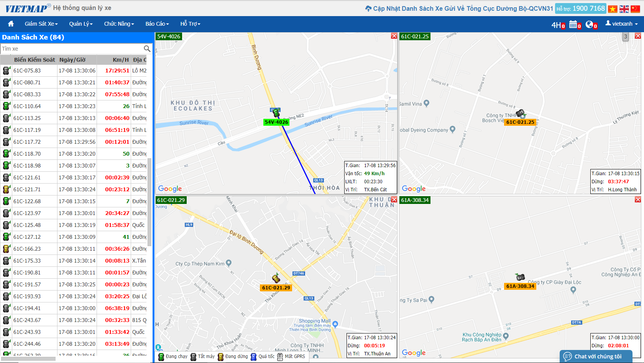Screen dimensions: 644x363
Task: Click 61C-021.25 vehicle marker on map
Action: tap(520, 113)
